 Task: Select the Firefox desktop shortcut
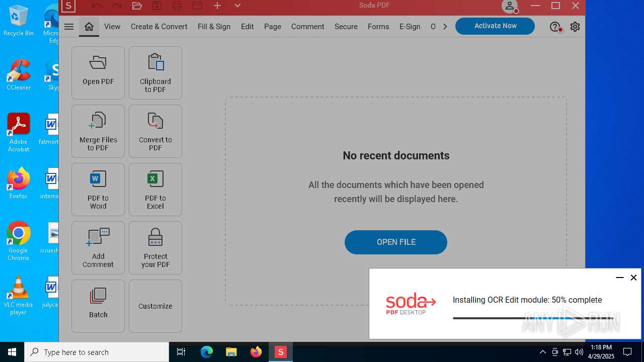point(19,184)
